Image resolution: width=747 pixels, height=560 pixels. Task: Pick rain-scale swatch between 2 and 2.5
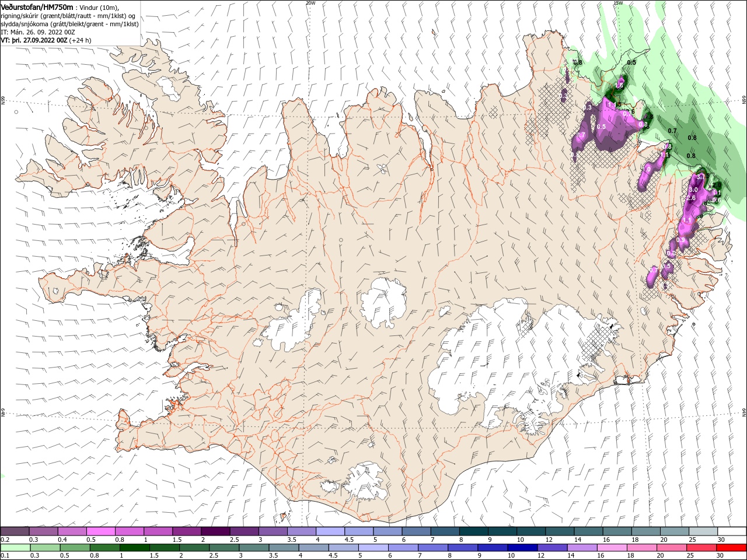coord(194,548)
